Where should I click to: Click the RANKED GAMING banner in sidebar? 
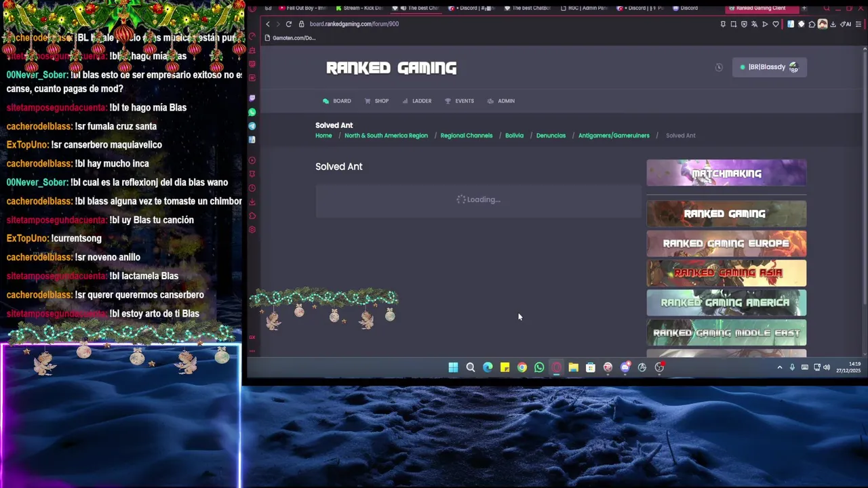coord(726,213)
